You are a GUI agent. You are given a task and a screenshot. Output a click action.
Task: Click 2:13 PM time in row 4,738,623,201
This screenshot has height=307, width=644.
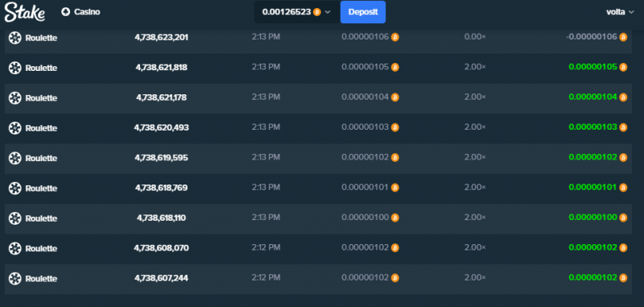266,37
